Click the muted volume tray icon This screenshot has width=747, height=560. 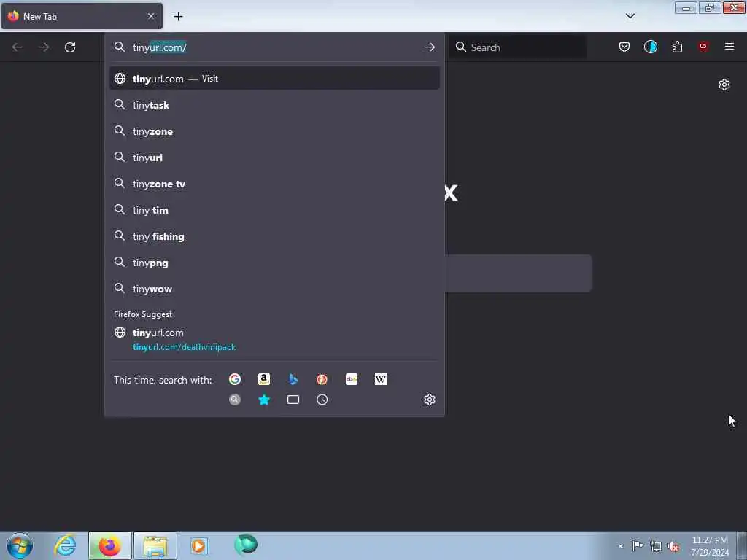tap(673, 547)
